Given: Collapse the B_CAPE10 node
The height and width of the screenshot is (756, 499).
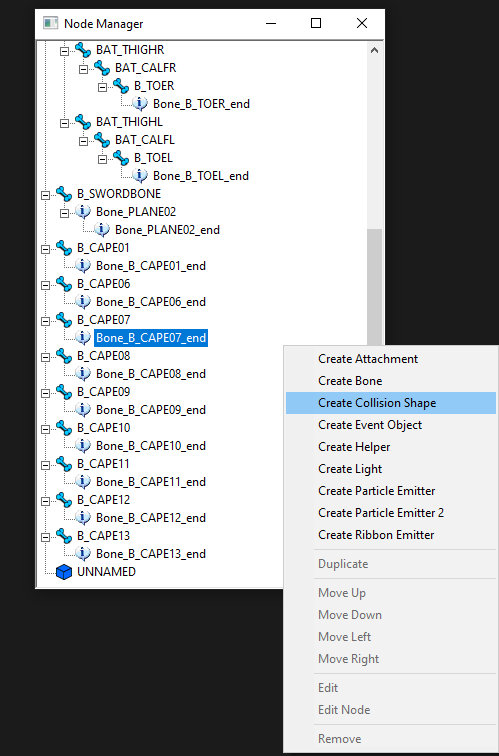Looking at the screenshot, I should click(x=45, y=429).
